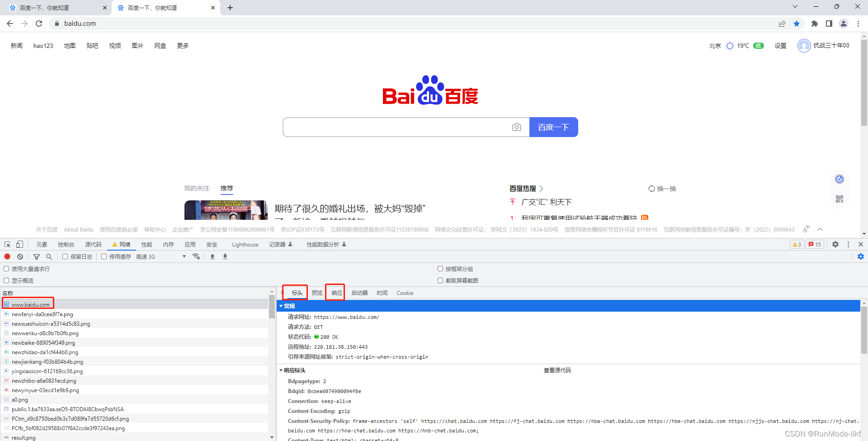The height and width of the screenshot is (441, 868).
Task: Click the share page icon in address bar
Action: 782,24
